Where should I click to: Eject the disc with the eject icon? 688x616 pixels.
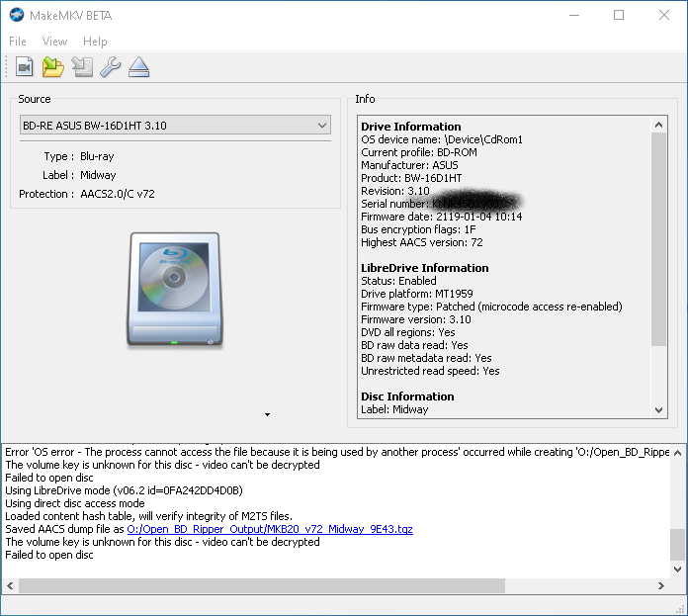point(139,67)
